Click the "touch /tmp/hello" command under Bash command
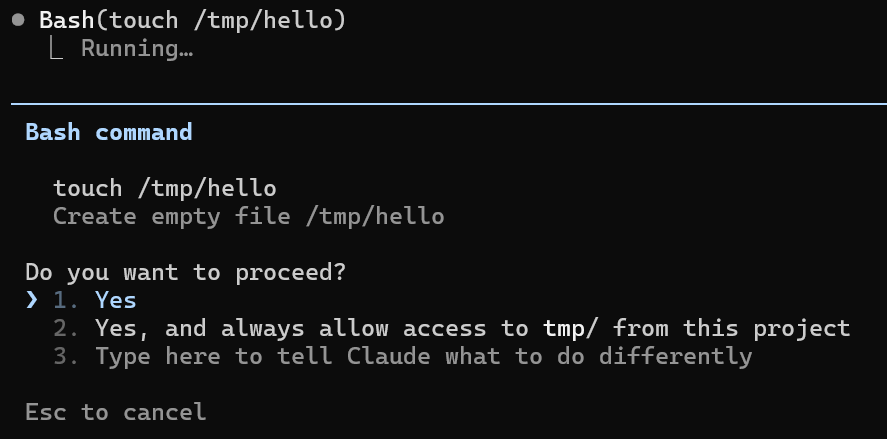887x439 pixels. coord(165,188)
